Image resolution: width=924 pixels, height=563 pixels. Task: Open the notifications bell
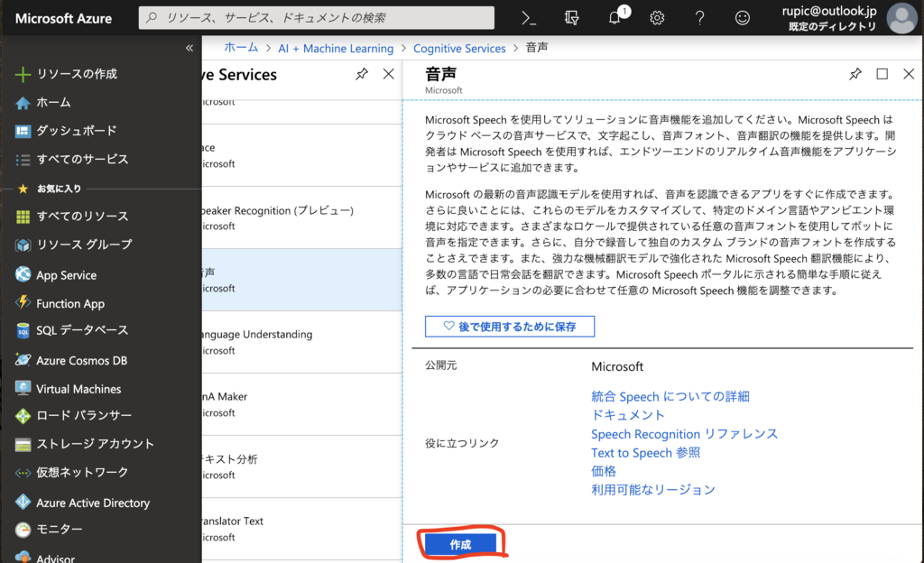point(614,17)
